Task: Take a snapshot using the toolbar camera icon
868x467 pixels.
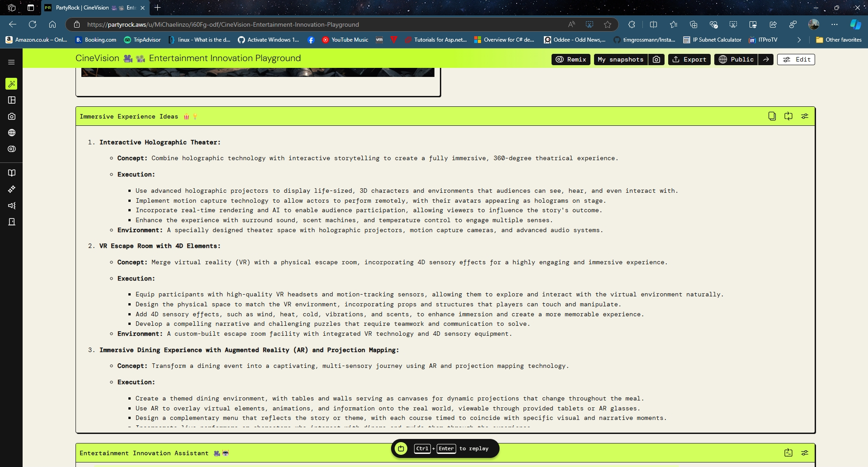Action: pyautogui.click(x=657, y=59)
